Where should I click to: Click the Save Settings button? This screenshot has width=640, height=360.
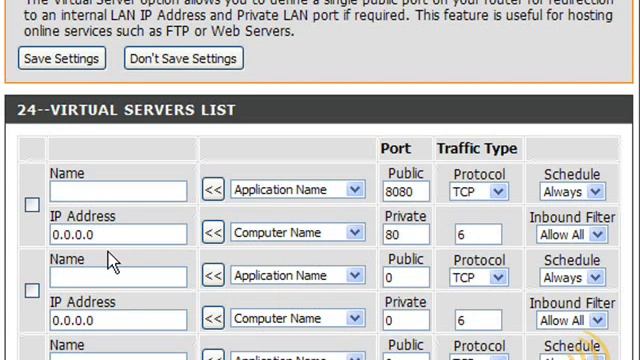coord(62,58)
